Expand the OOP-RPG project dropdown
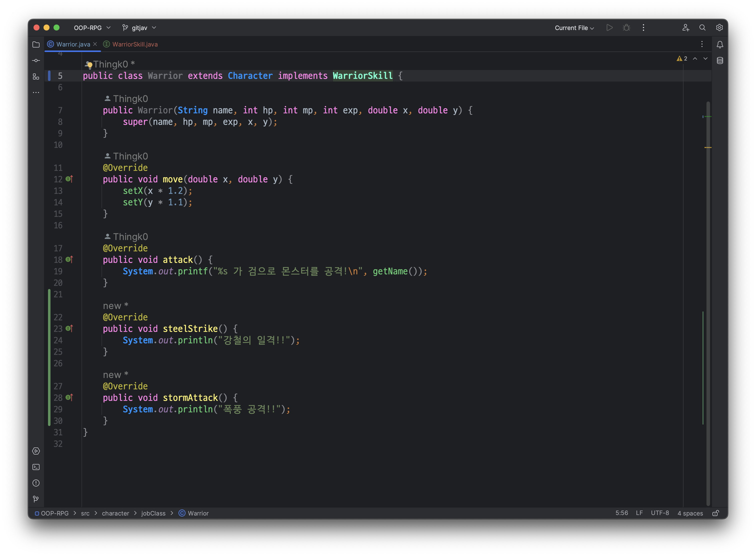 tap(92, 27)
